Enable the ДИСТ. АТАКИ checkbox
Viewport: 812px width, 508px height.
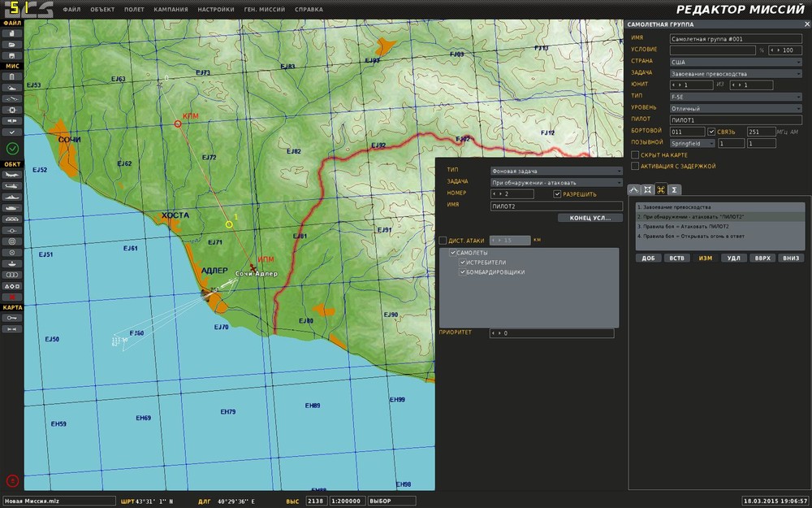[x=443, y=241]
